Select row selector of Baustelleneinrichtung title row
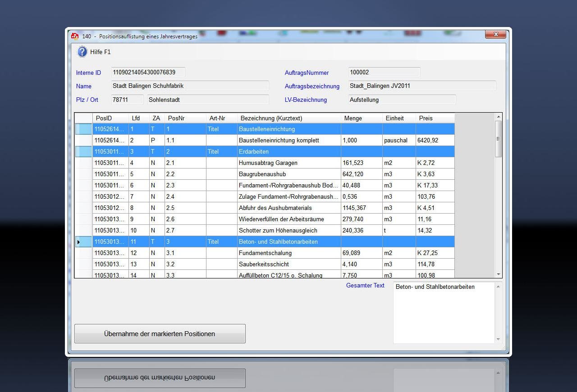 pyautogui.click(x=83, y=129)
